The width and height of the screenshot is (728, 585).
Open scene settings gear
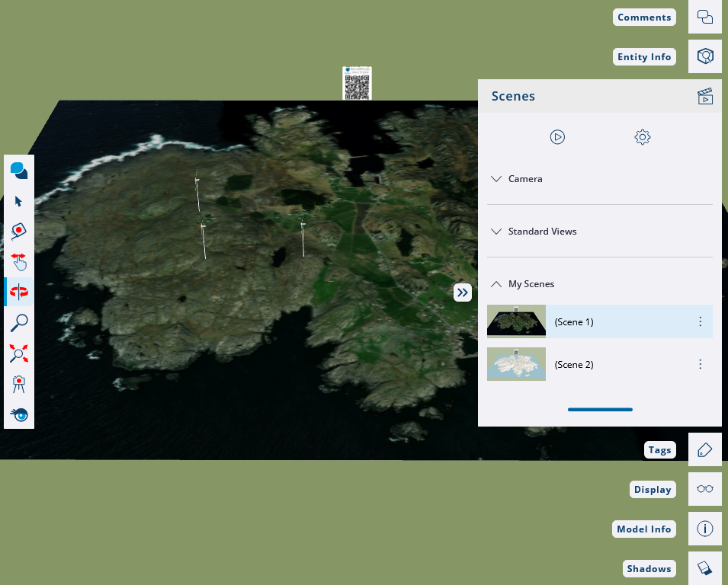tap(643, 137)
